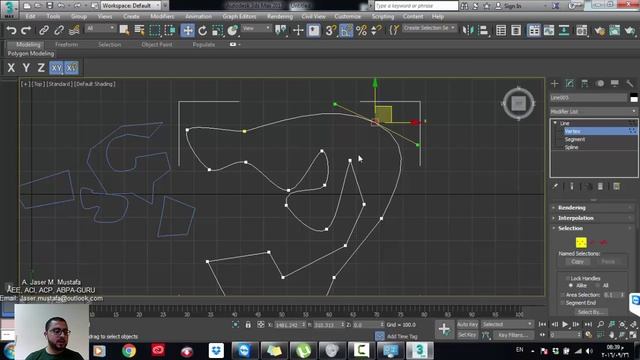
Task: Toggle the Spinner Snap button
Action: pos(376,30)
